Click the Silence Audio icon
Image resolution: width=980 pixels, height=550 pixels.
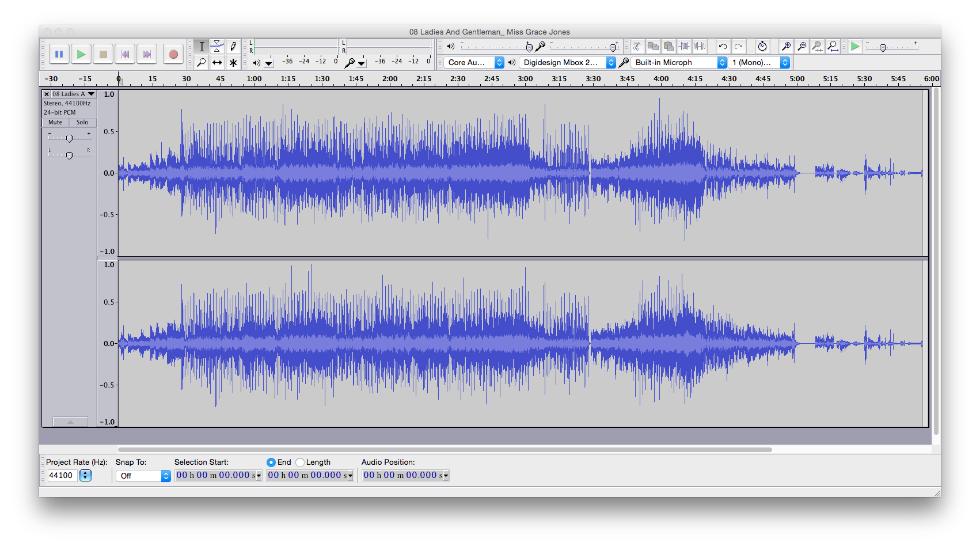click(x=700, y=47)
